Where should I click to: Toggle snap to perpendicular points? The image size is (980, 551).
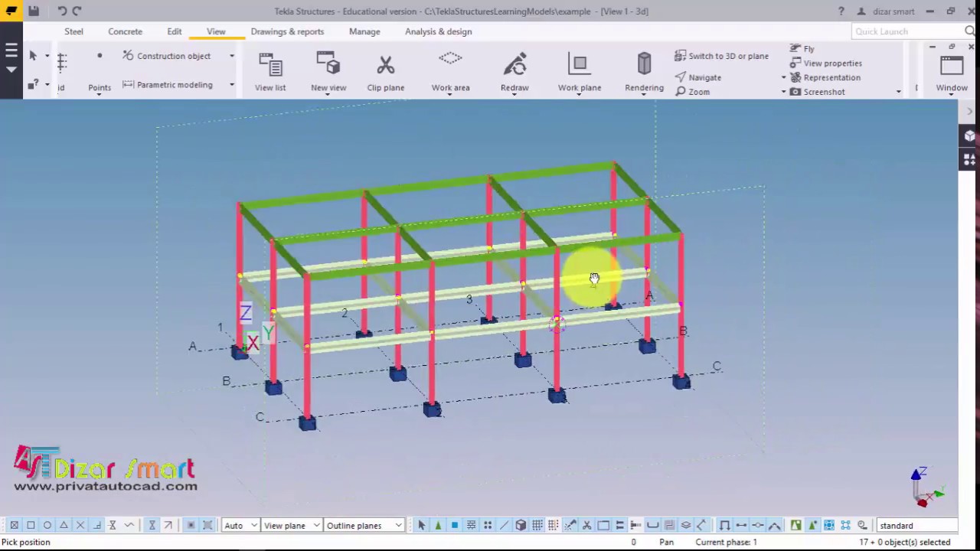click(97, 525)
